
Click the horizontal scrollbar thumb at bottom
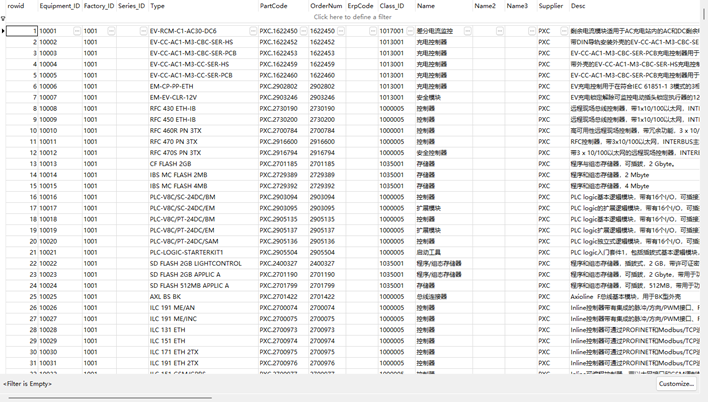tap(111, 398)
